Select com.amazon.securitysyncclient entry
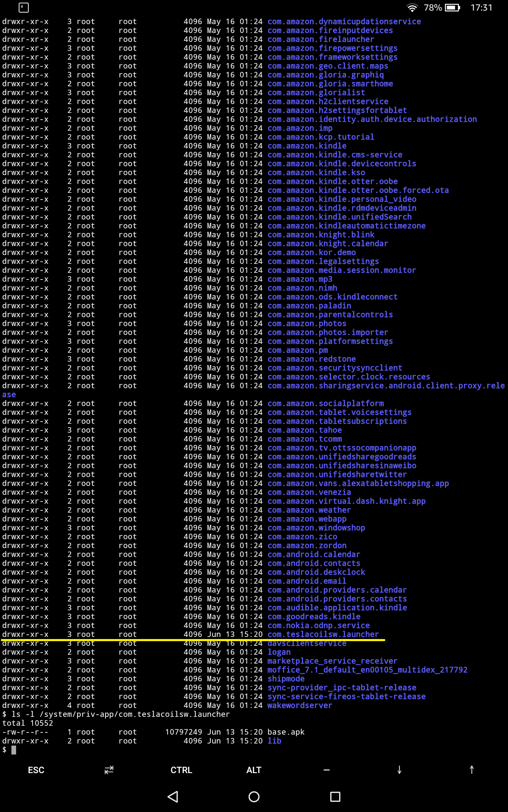 (x=335, y=368)
